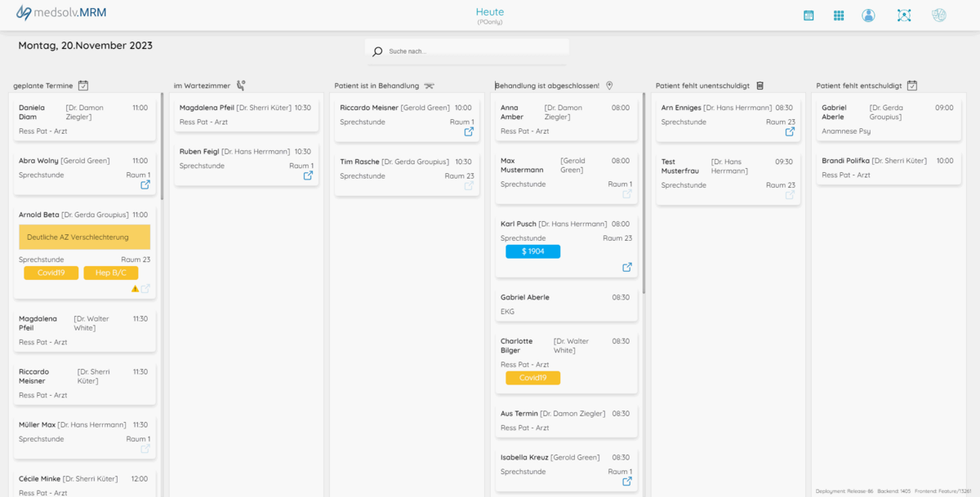This screenshot has height=497, width=980.
Task: Click the network connections icon in header
Action: pyautogui.click(x=903, y=16)
